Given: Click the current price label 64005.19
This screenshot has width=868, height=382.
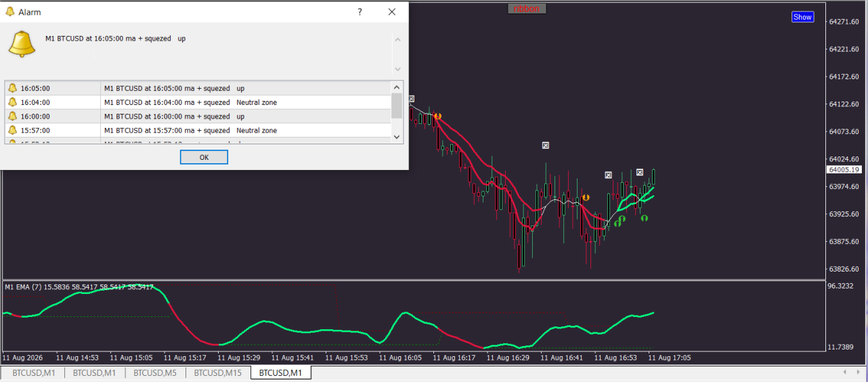Looking at the screenshot, I should 844,169.
